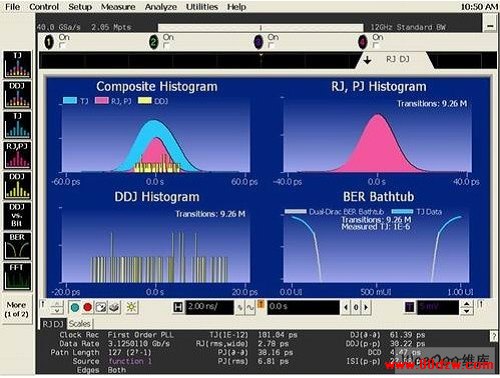Switch to the Scales tab
This screenshot has width=500, height=378.
[x=79, y=323]
